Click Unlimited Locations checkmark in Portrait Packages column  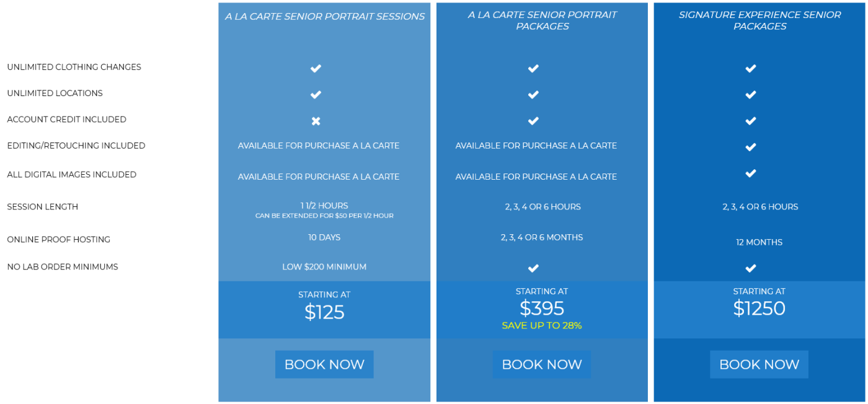(x=533, y=95)
